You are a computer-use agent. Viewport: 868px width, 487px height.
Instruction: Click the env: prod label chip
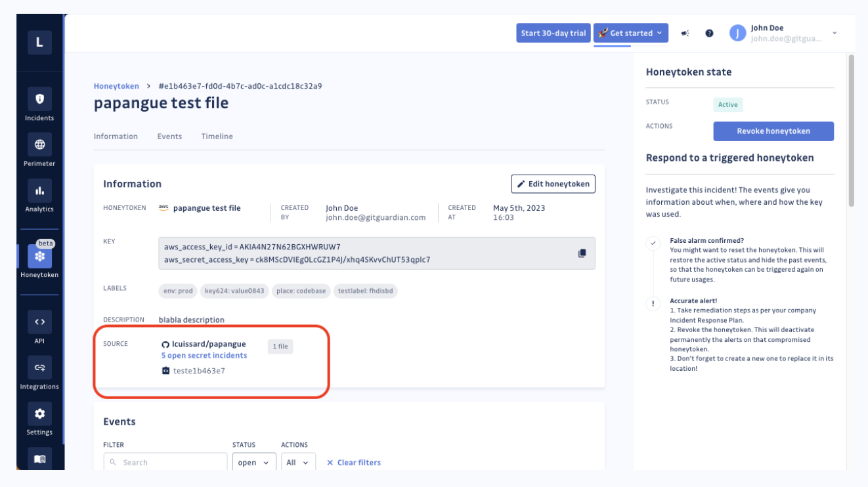(x=179, y=291)
